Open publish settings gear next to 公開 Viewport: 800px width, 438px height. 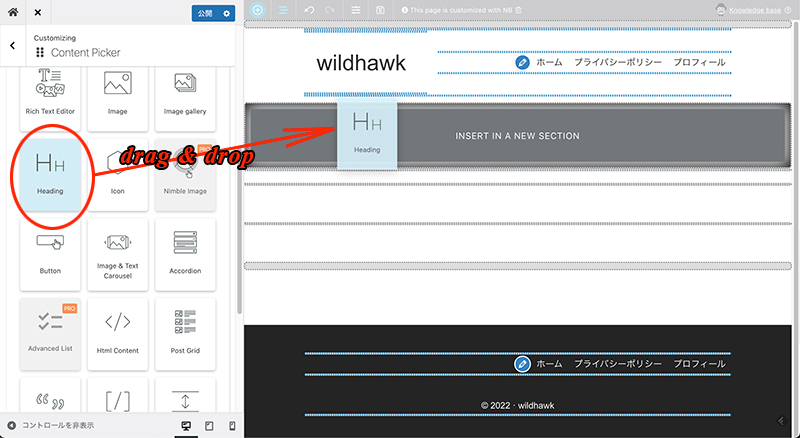227,13
